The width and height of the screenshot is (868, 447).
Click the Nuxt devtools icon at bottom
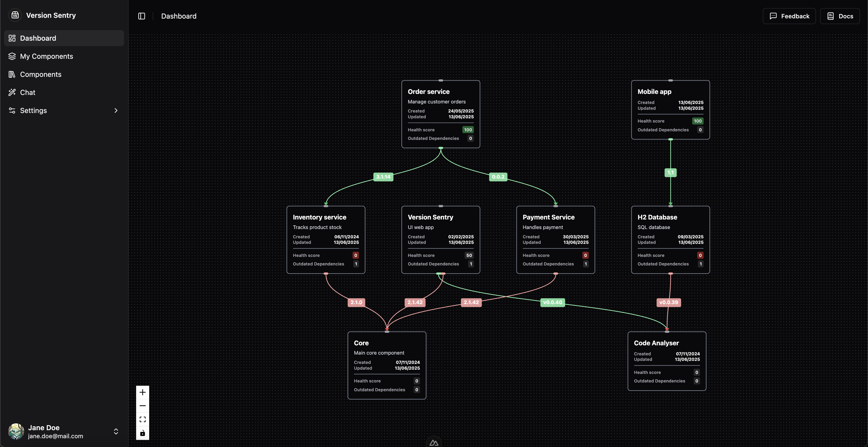click(434, 443)
